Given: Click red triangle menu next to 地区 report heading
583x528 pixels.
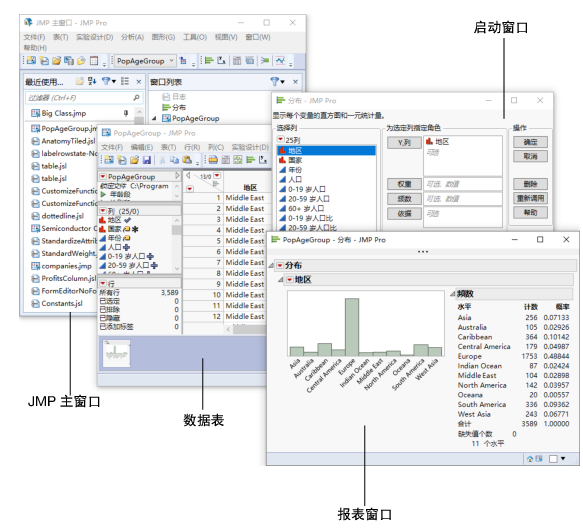Looking at the screenshot, I should [290, 280].
